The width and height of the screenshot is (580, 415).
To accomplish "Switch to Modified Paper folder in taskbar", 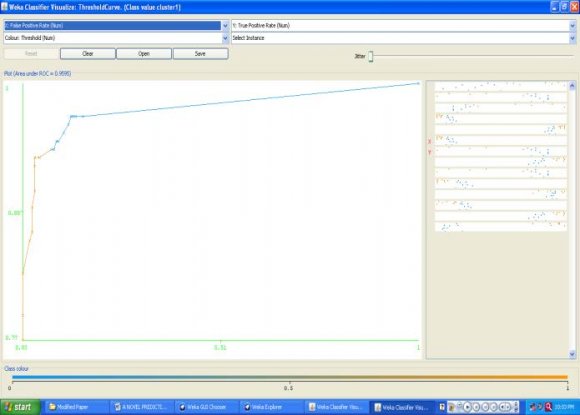I will [x=73, y=407].
